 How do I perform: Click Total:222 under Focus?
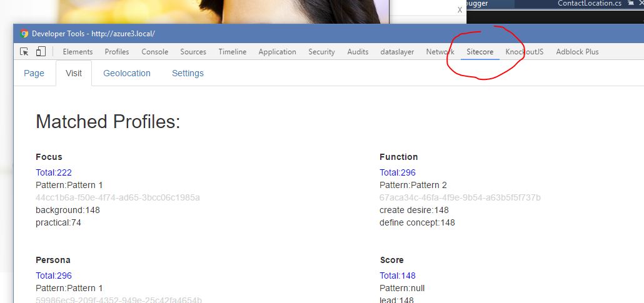54,172
